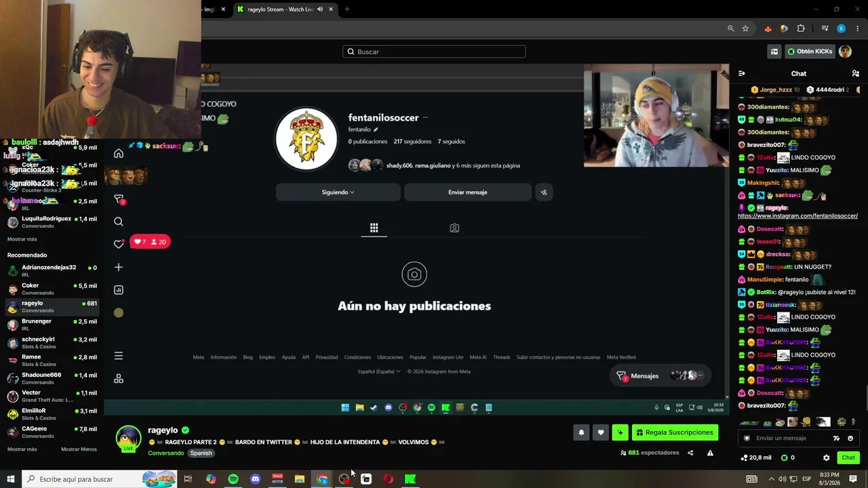
Task: Select the posts grid tab on the profile
Action: click(374, 228)
